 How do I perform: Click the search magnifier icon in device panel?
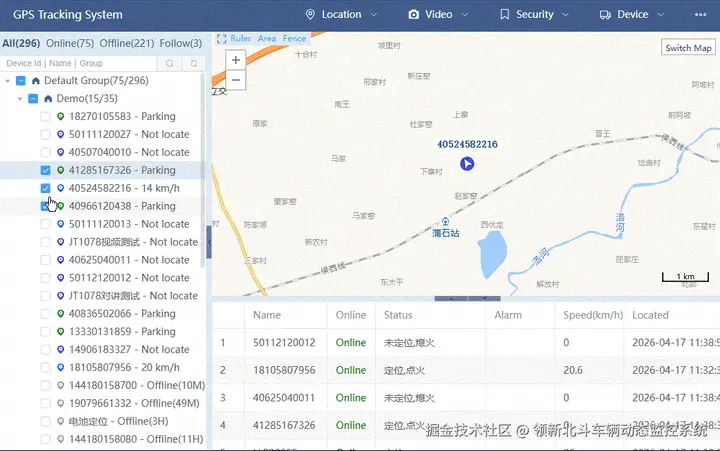(x=170, y=63)
